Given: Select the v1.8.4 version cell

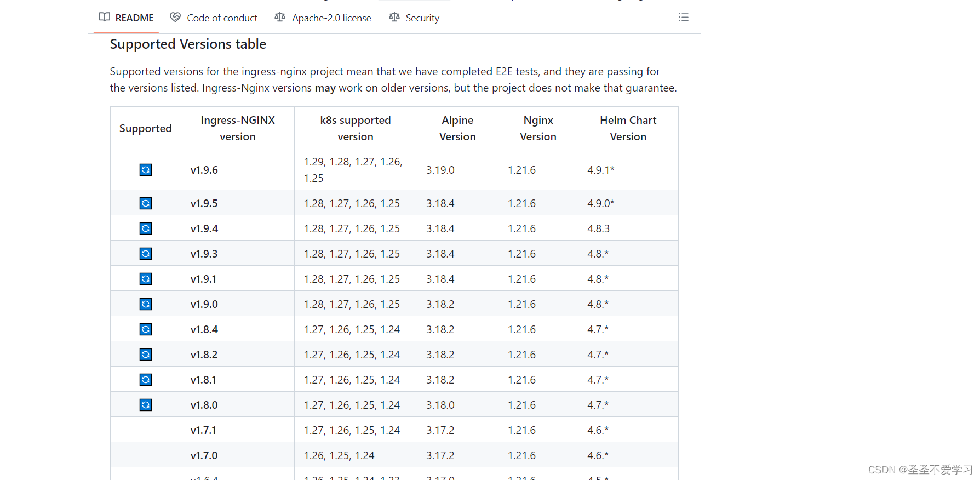Looking at the screenshot, I should (x=238, y=329).
